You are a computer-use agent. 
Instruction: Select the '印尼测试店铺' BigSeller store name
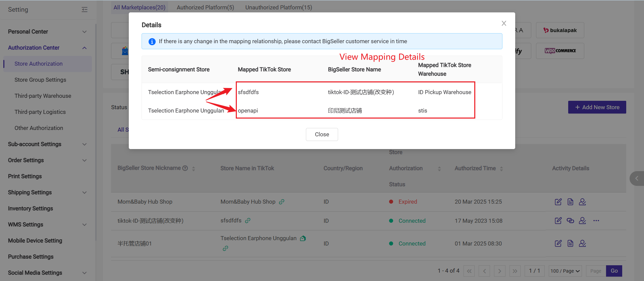coord(345,111)
